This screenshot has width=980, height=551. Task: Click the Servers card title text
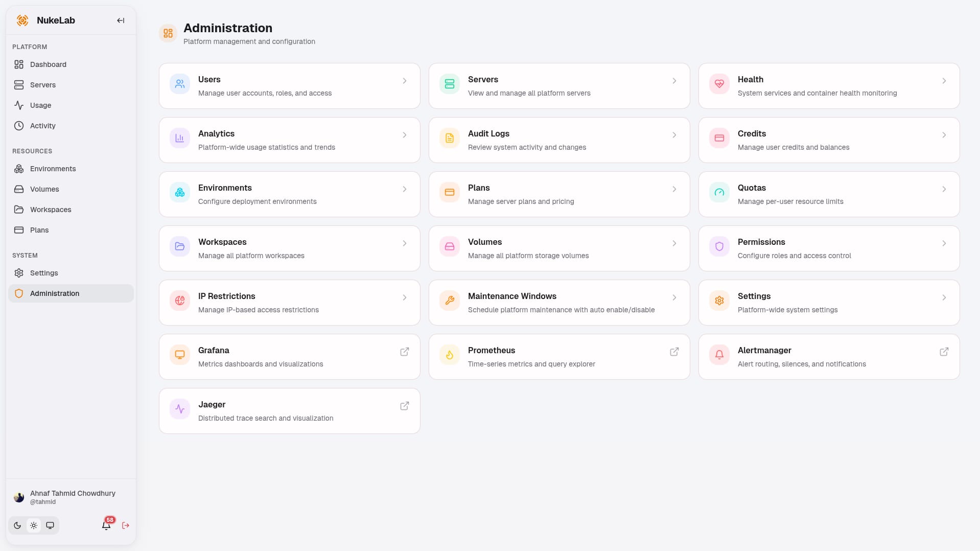483,80
